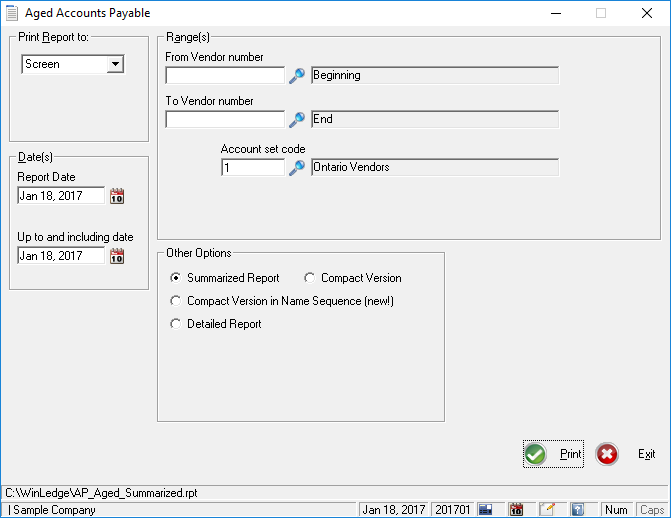
Task: Choose Compact Version in Name Sequence
Action: pyautogui.click(x=177, y=301)
